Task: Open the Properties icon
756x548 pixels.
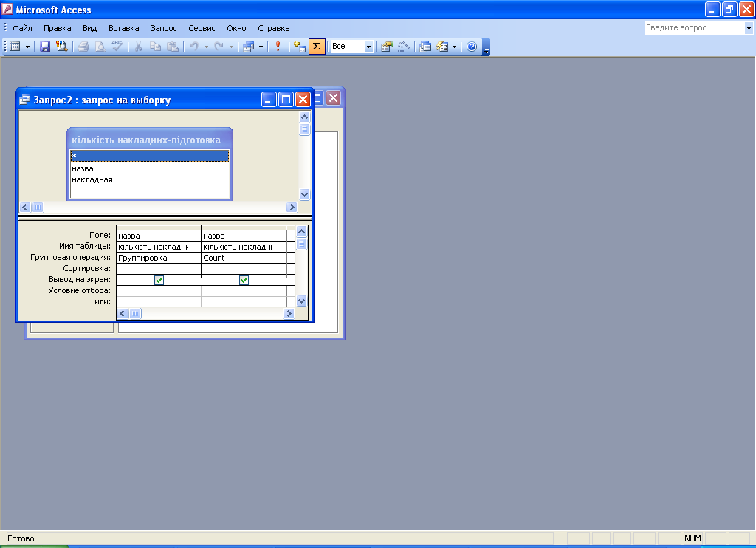Action: [387, 47]
